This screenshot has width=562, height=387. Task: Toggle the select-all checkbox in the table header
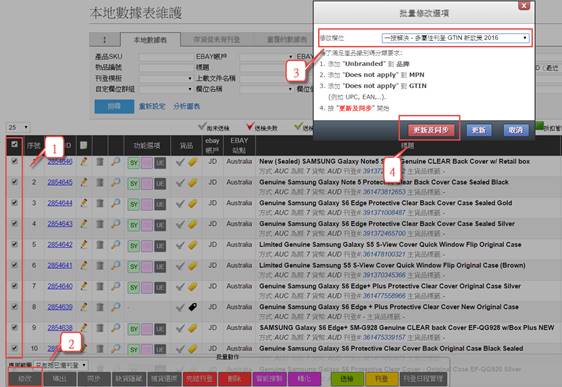(x=14, y=144)
